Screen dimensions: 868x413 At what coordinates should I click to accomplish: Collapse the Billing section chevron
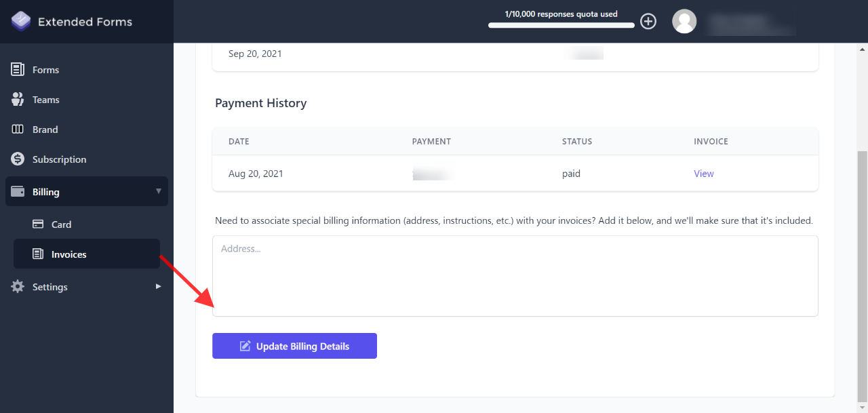pyautogui.click(x=159, y=191)
